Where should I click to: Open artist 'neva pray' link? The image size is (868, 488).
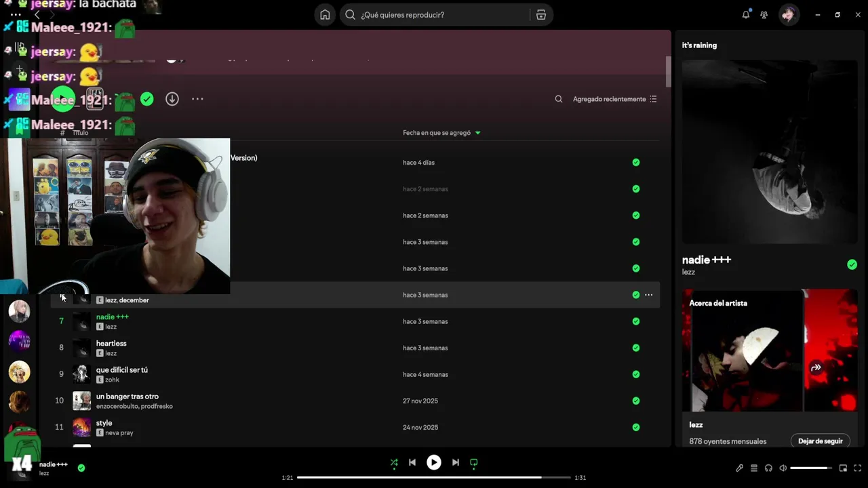119,432
